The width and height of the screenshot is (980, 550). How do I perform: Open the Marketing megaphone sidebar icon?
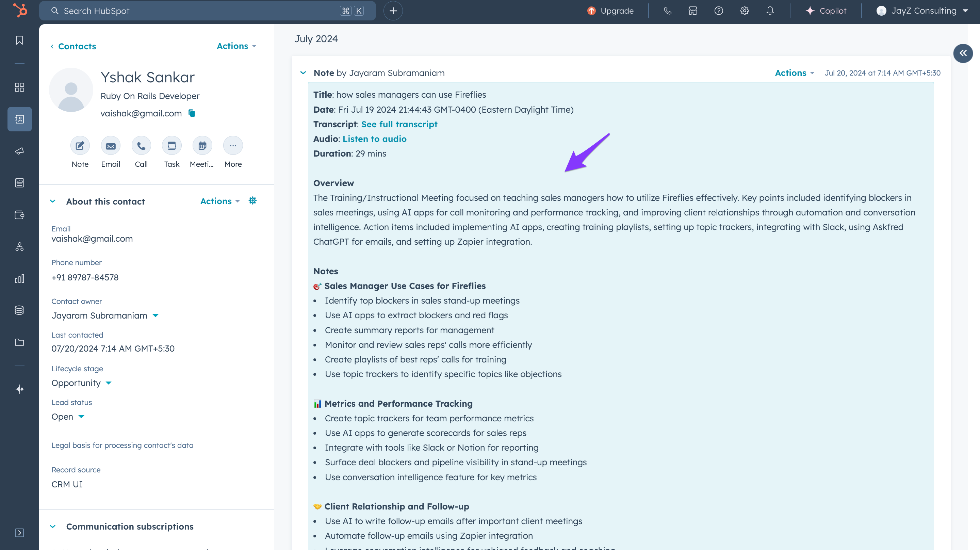tap(19, 151)
